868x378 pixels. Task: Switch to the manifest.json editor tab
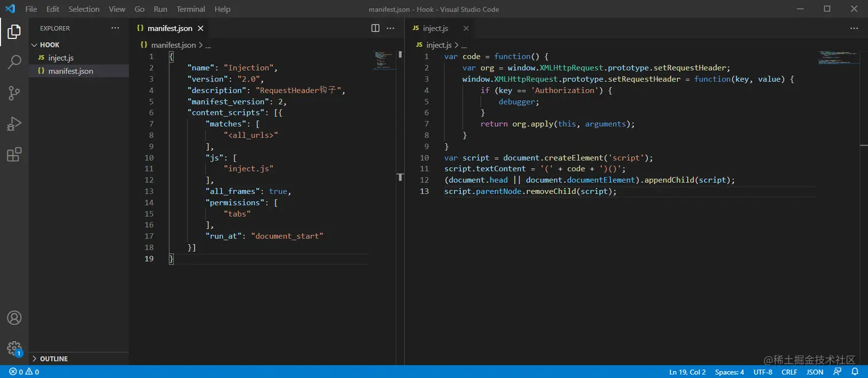[170, 28]
